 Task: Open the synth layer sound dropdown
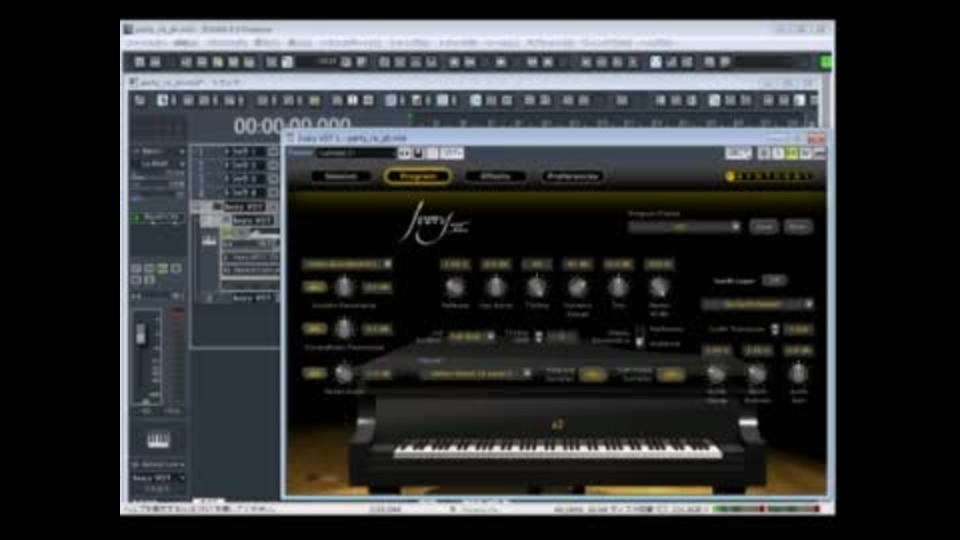coord(758,304)
